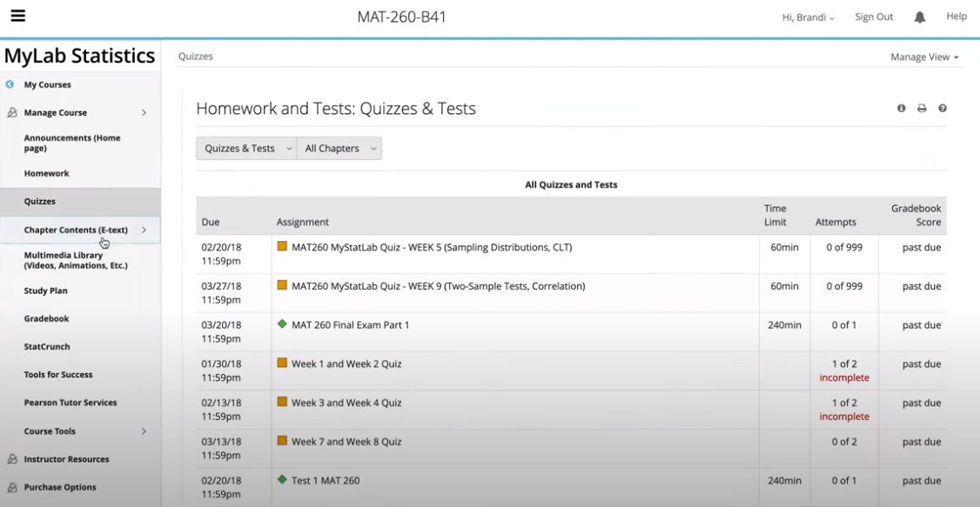Screen dimensions: 980x507
Task: Open MAT 260 Final Exam Part 1
Action: coord(351,324)
